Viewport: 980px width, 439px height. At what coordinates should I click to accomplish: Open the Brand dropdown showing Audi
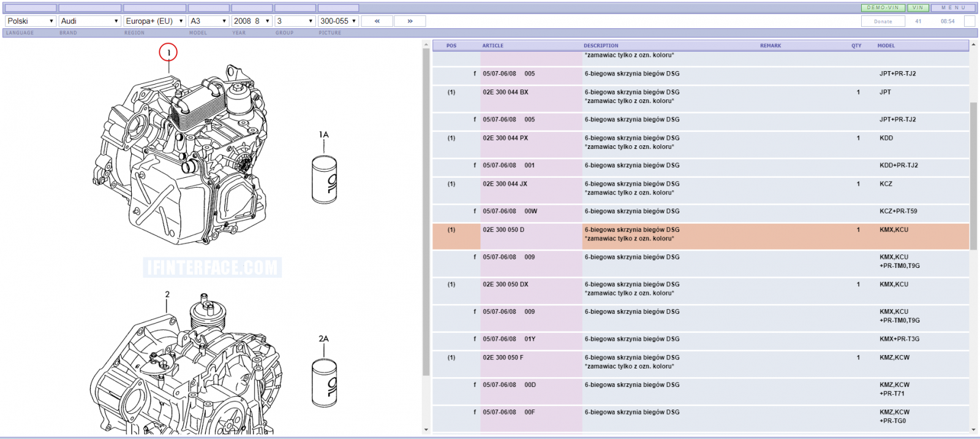[89, 21]
